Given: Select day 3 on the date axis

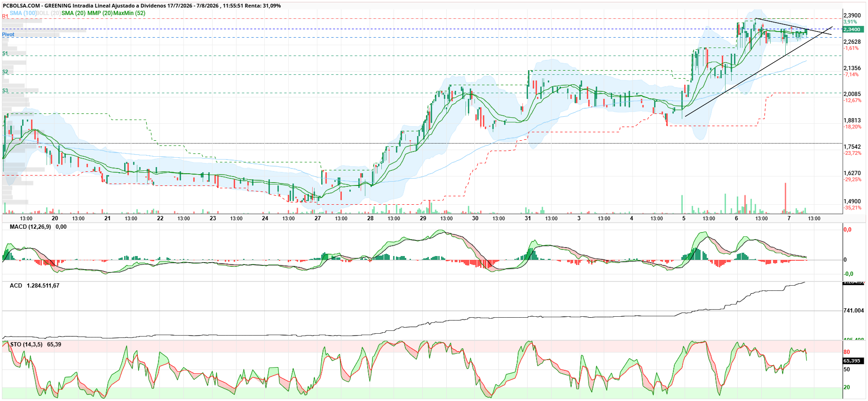Looking at the screenshot, I should pos(579,218).
